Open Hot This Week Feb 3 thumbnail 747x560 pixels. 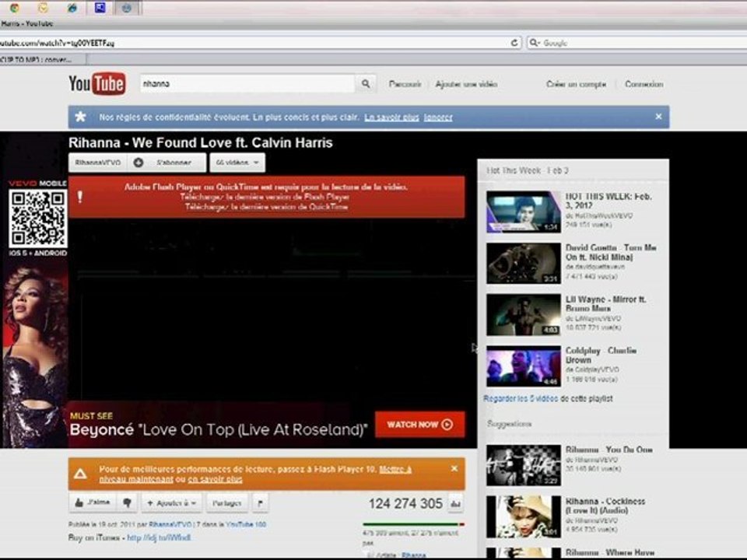point(524,212)
